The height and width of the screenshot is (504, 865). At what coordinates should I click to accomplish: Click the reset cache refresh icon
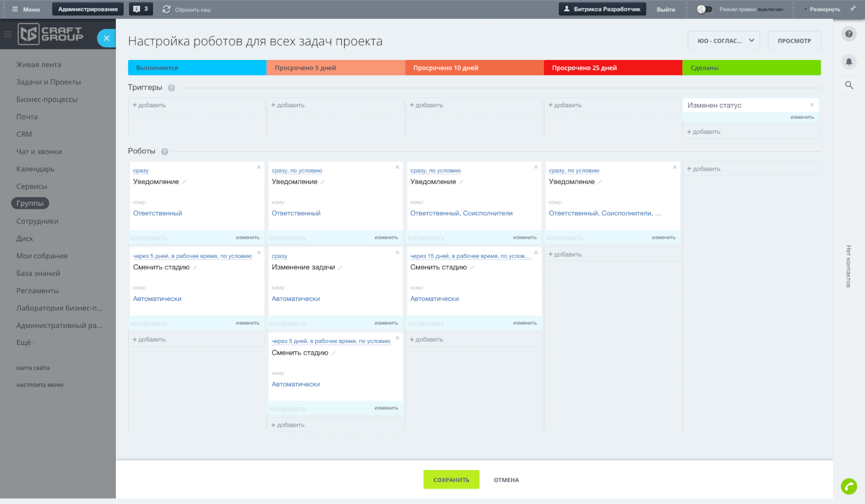click(167, 9)
